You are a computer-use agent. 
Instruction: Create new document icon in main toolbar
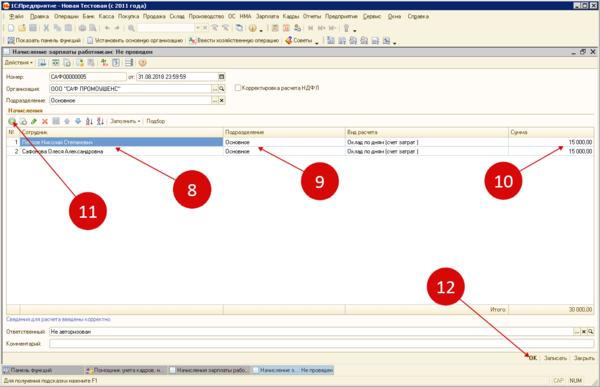11,28
